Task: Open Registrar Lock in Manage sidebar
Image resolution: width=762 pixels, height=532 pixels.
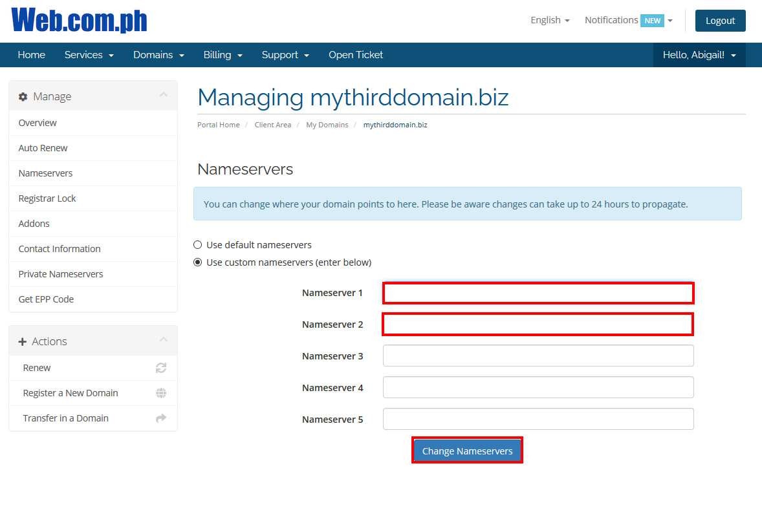Action: [x=93, y=198]
